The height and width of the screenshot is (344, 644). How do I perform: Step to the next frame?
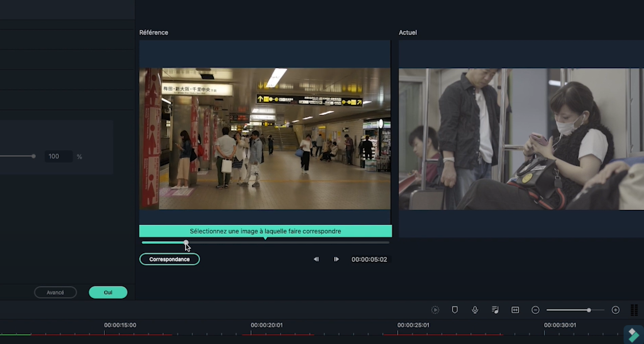pyautogui.click(x=336, y=259)
